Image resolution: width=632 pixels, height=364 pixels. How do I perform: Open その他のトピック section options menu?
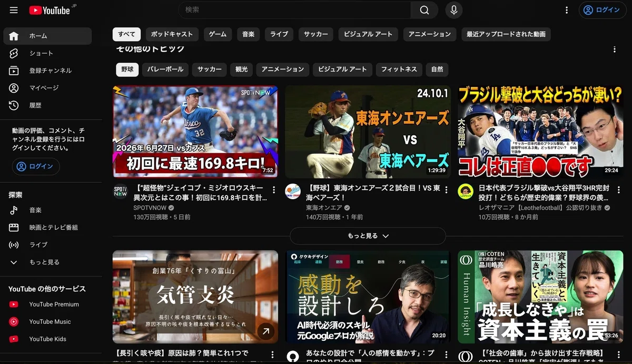[614, 50]
